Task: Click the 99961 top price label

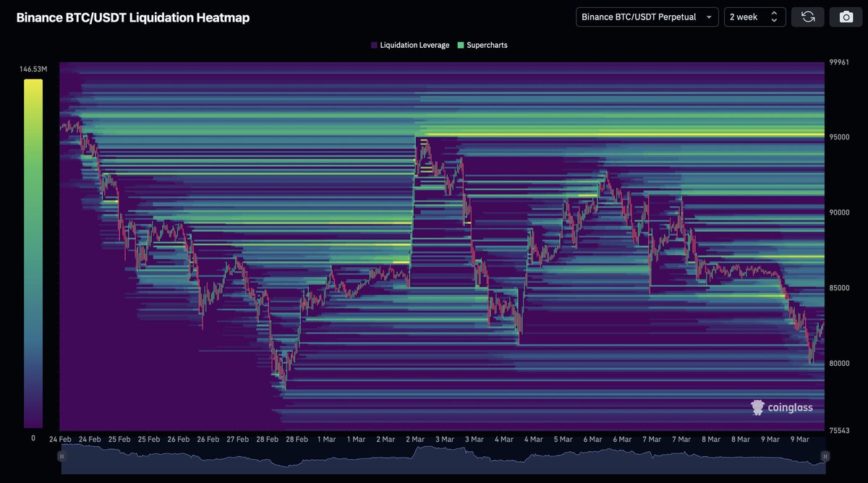Action: (x=839, y=63)
